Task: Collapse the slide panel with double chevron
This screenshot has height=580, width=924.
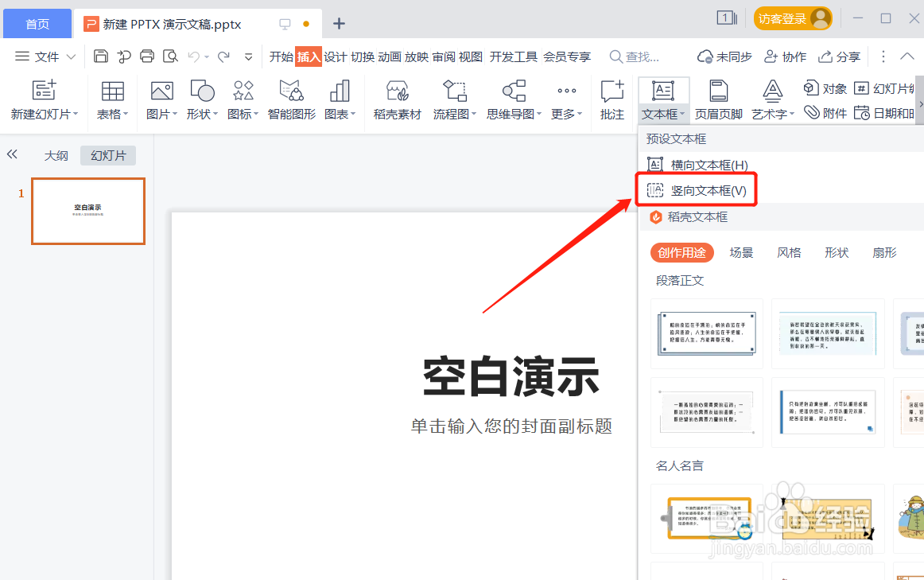Action: click(x=13, y=154)
